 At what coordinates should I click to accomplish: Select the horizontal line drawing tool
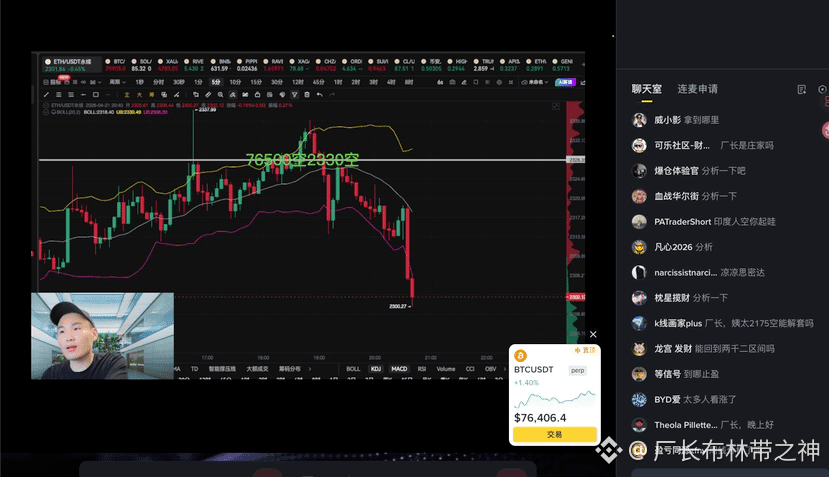click(84, 95)
